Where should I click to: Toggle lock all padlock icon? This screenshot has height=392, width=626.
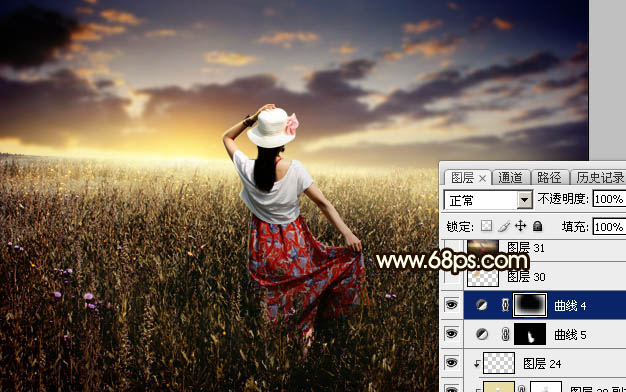[537, 226]
